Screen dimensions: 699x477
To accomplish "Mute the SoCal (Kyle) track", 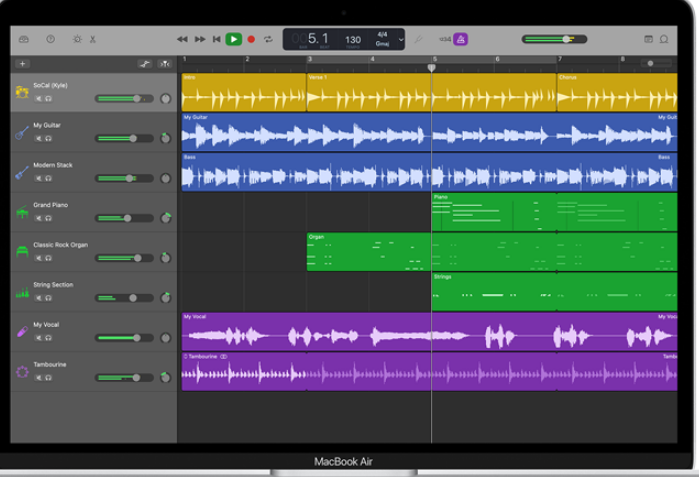I will tap(39, 99).
